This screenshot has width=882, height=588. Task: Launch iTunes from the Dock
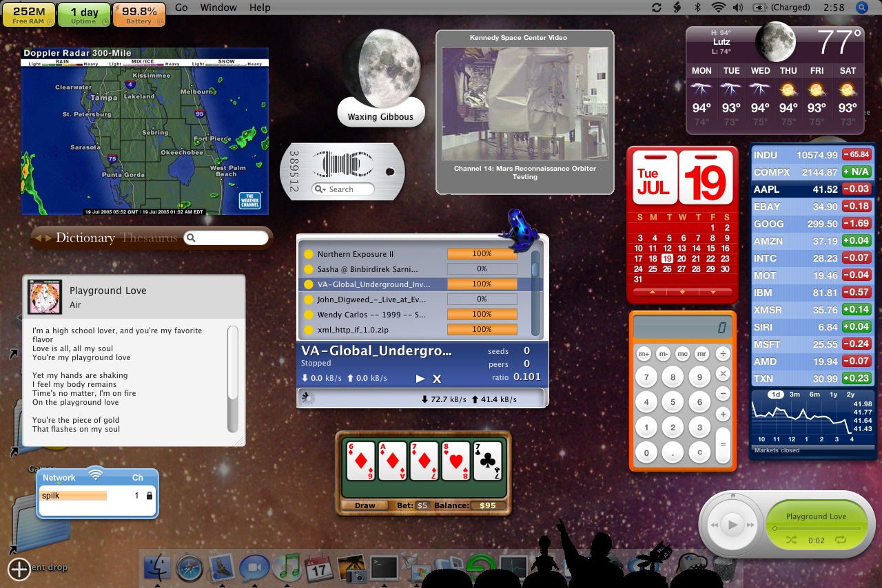point(287,569)
